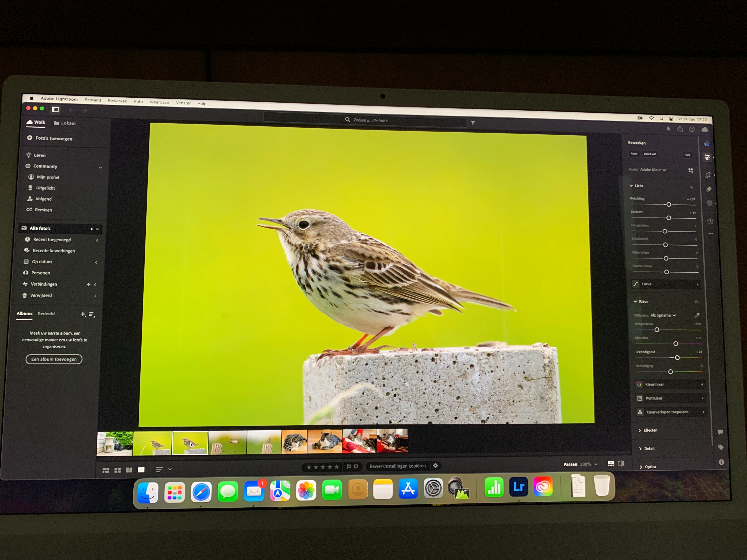This screenshot has height=560, width=747.
Task: Open the profile browser grid icon
Action: [691, 171]
